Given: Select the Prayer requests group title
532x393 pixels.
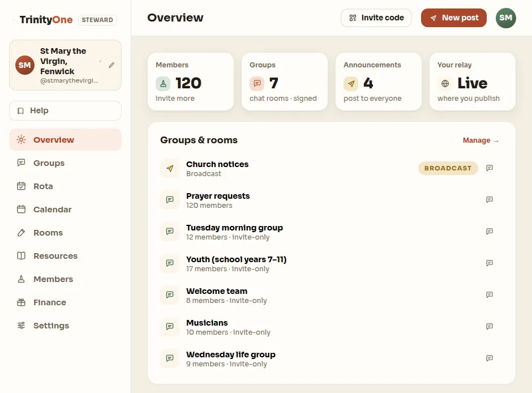Looking at the screenshot, I should tap(218, 196).
